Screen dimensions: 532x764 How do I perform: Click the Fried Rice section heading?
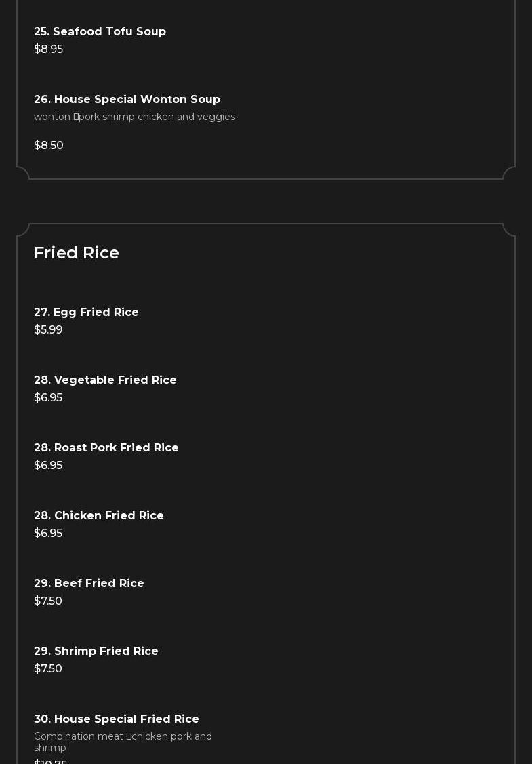tap(77, 253)
